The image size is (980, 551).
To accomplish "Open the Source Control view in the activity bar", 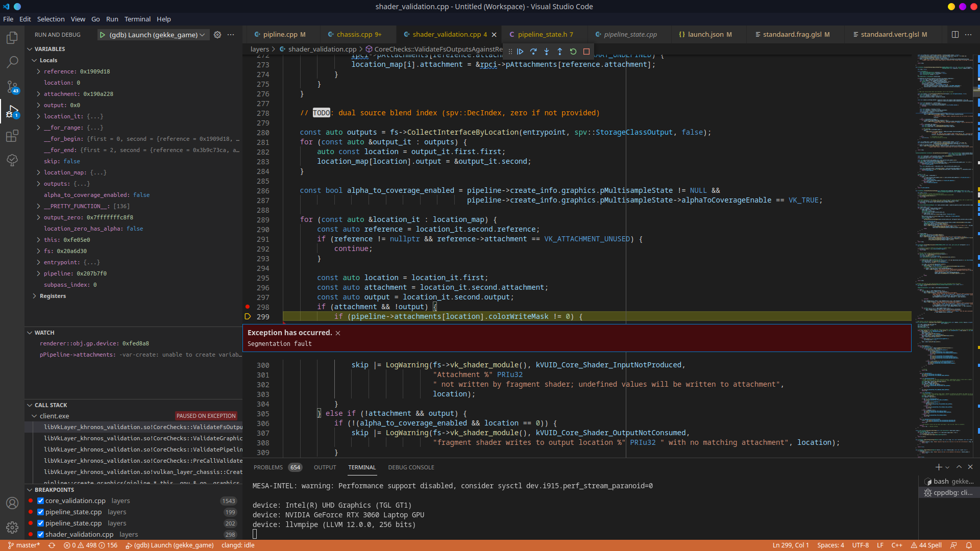I will 12,87.
